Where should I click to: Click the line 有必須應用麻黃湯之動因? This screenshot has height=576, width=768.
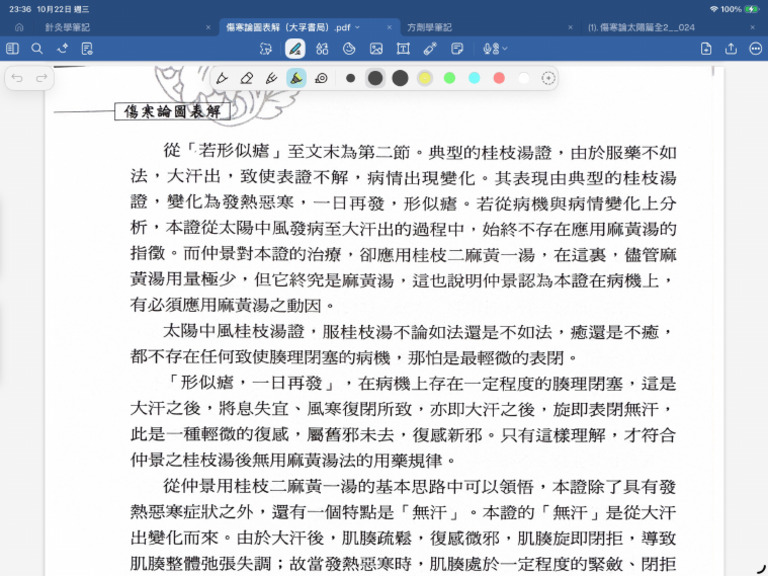click(233, 306)
